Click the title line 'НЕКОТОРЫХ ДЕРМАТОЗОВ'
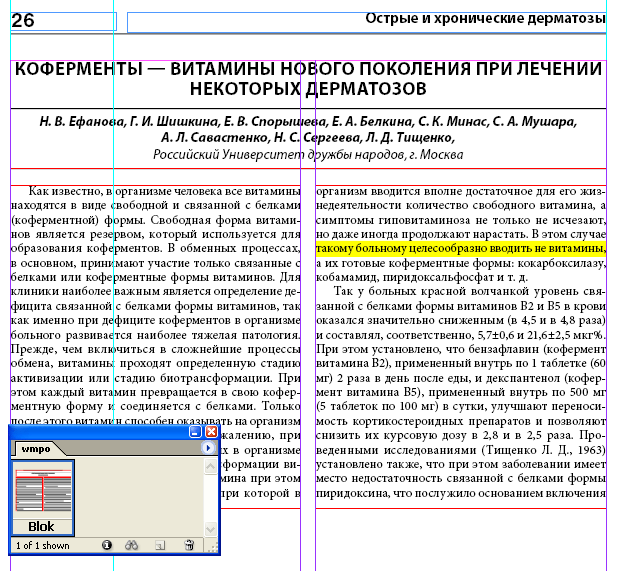This screenshot has width=623, height=571. tap(308, 89)
